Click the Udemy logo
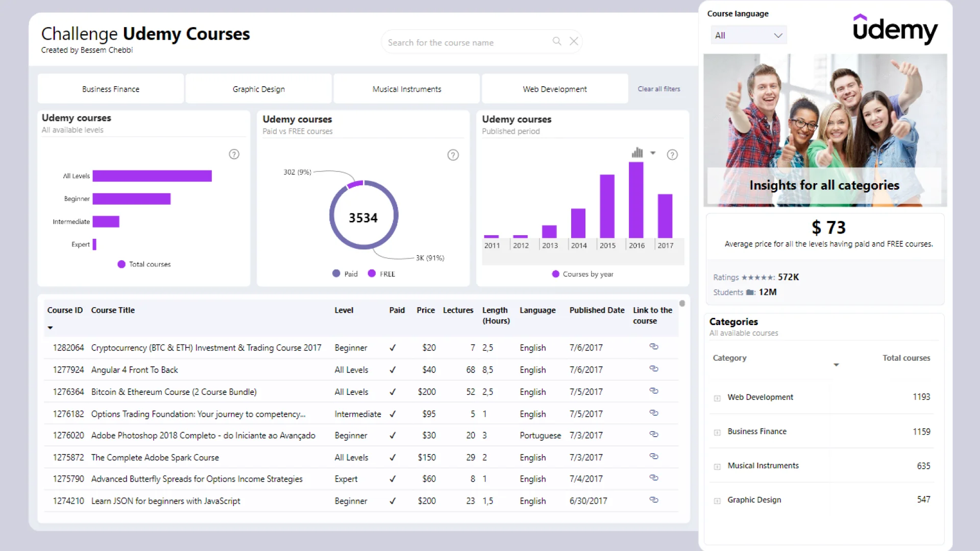Screen dimensions: 980x551 coord(895,29)
